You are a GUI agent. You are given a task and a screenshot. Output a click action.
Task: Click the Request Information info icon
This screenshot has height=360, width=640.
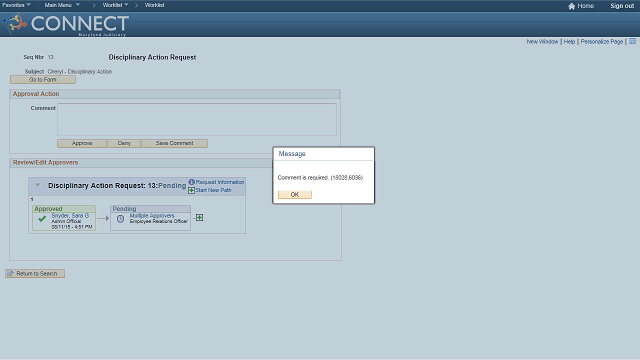coord(191,182)
